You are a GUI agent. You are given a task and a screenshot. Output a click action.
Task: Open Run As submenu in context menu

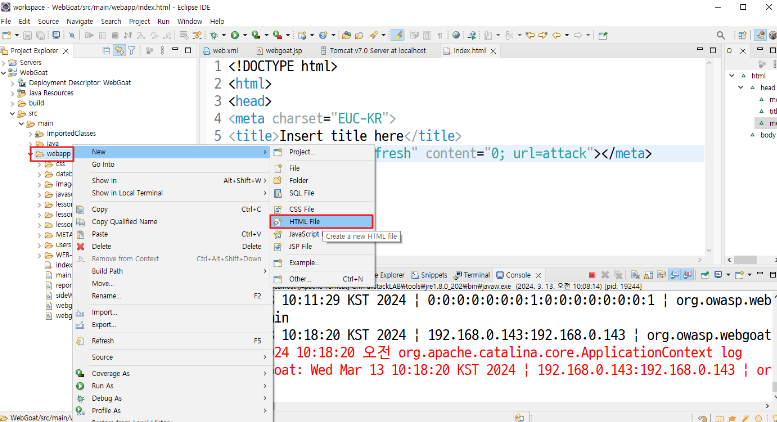pyautogui.click(x=172, y=386)
